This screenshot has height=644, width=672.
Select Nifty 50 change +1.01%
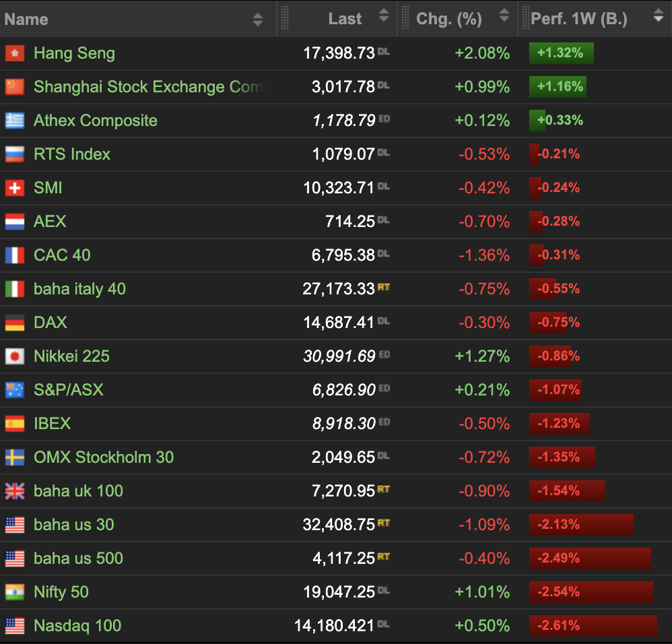point(482,592)
